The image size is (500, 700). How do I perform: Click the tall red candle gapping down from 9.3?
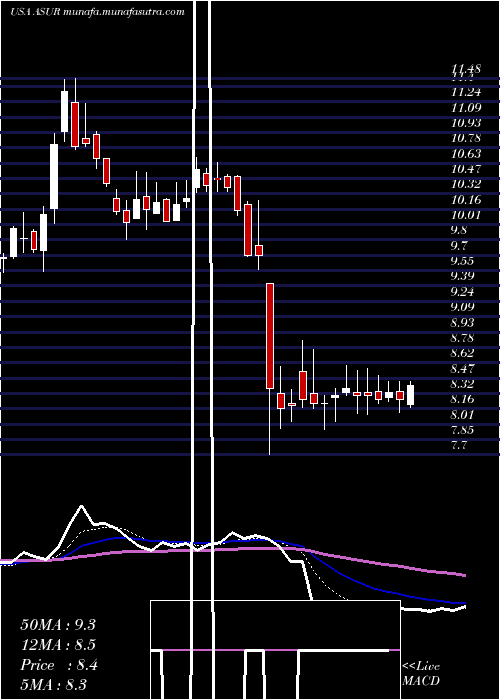click(x=270, y=336)
